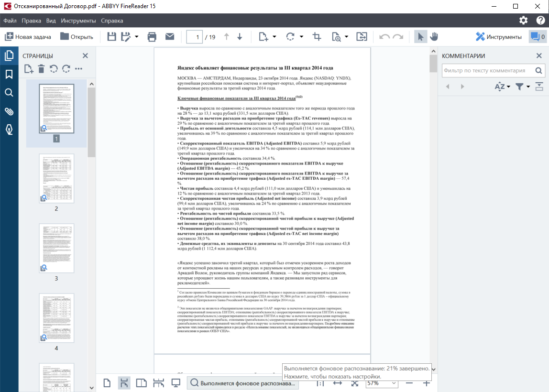Open the settings gear icon
Screen dimensions: 549x392
pos(524,20)
